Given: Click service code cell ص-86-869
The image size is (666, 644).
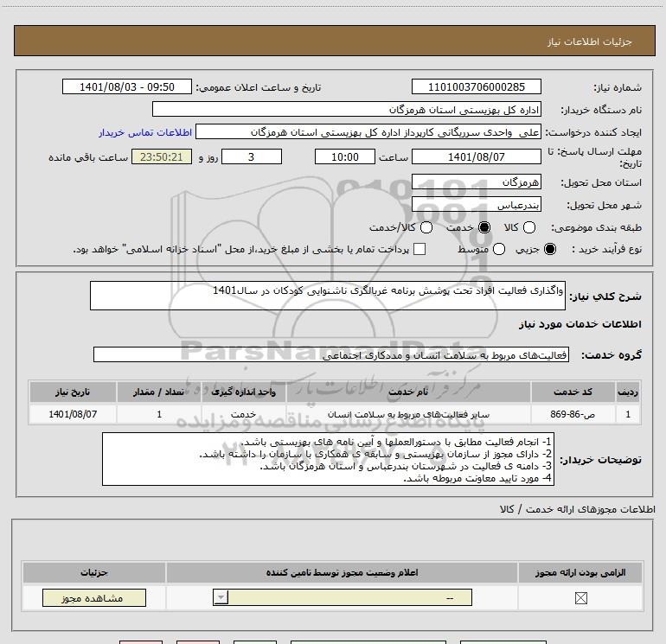Looking at the screenshot, I should click(573, 414).
